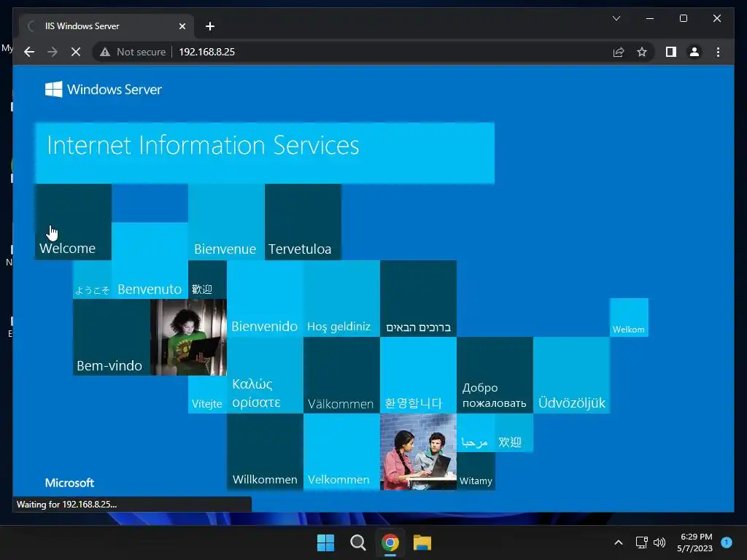Click the Vítejte tile
747x560 pixels.
[x=207, y=394]
